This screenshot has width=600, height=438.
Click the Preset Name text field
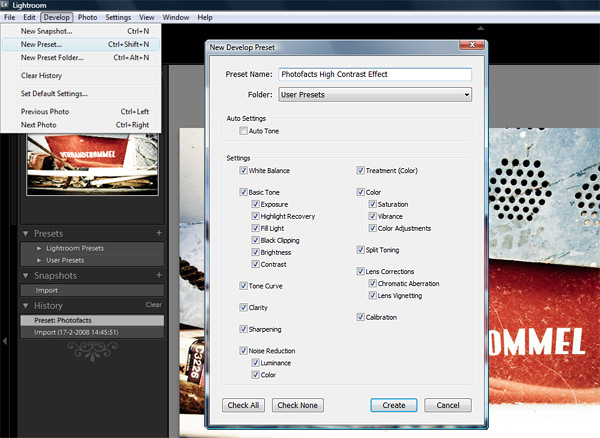(x=375, y=74)
